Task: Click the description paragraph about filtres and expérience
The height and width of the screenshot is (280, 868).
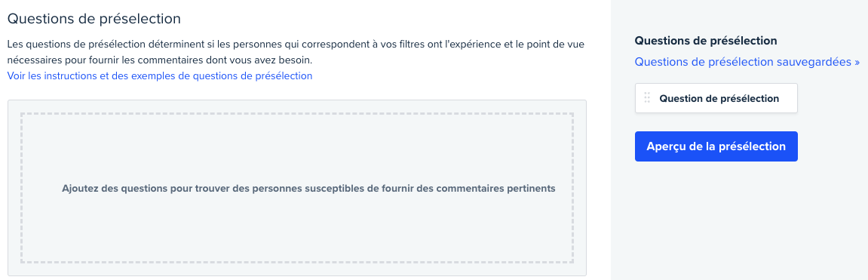Action: [x=295, y=51]
